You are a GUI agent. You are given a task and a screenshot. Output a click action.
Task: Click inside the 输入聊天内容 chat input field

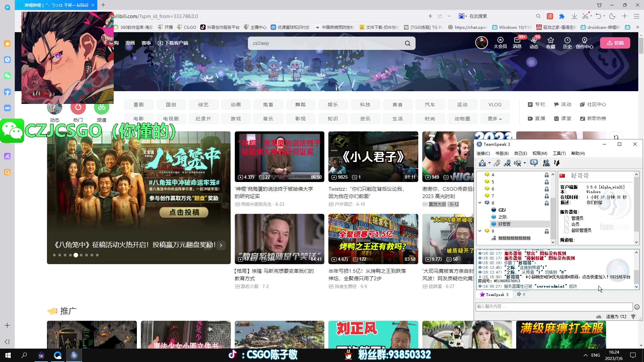[537, 307]
